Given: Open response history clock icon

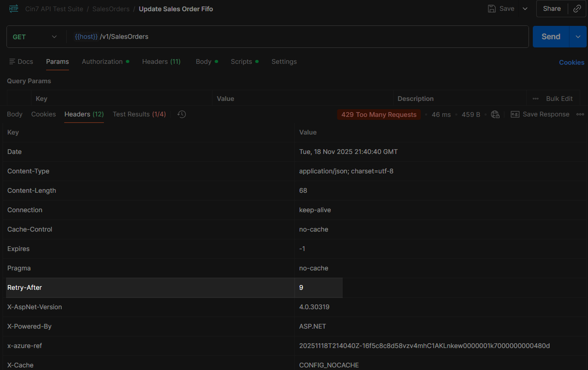Looking at the screenshot, I should (x=182, y=114).
